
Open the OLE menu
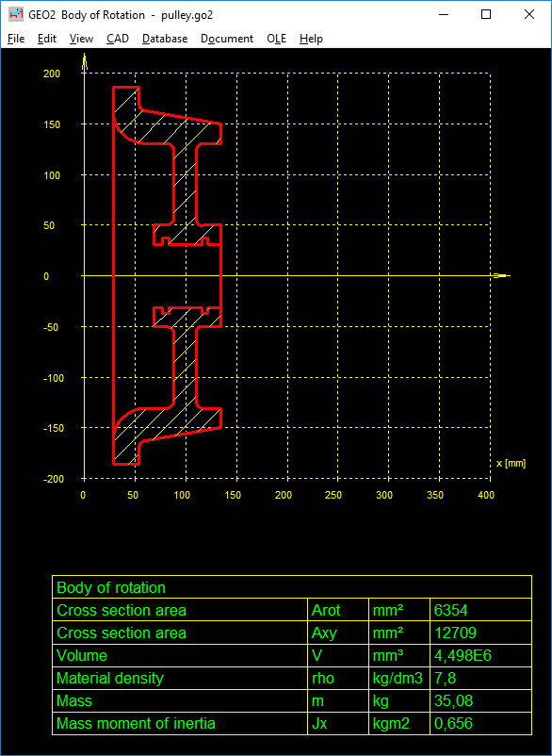pos(277,39)
